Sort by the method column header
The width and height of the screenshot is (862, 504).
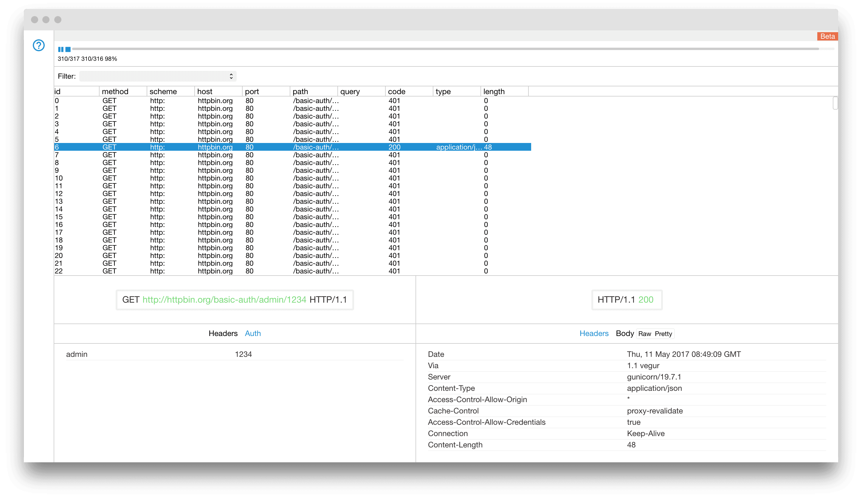(123, 91)
